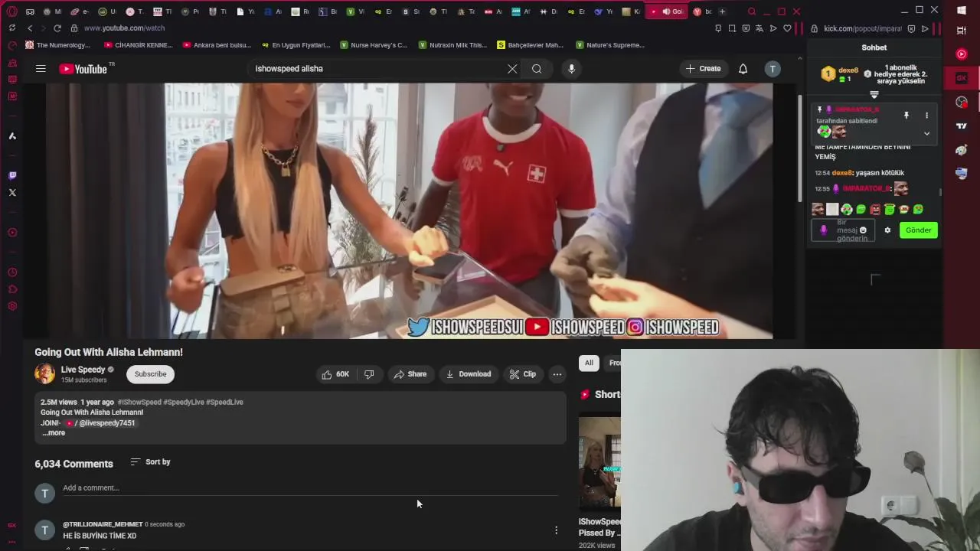Screen dimensions: 980x551
Task: Open the En Uygun Fiyatlari bookmark
Action: click(x=296, y=45)
